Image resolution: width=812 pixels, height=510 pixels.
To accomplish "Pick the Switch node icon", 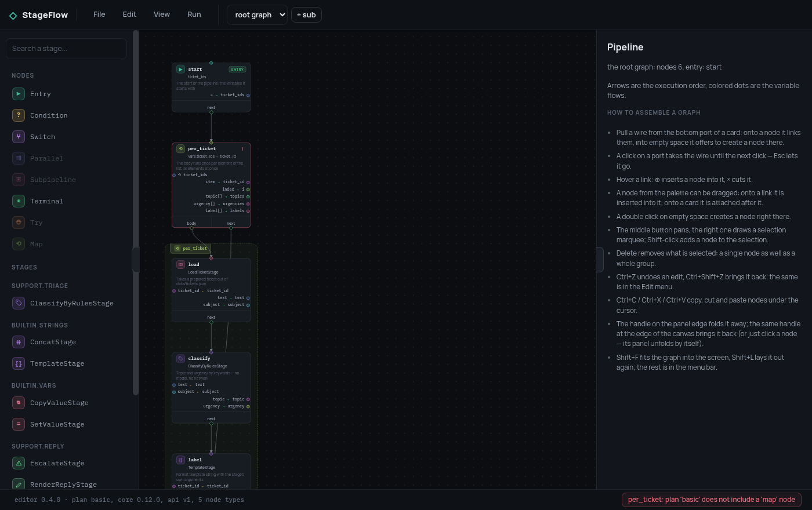I will (x=19, y=137).
